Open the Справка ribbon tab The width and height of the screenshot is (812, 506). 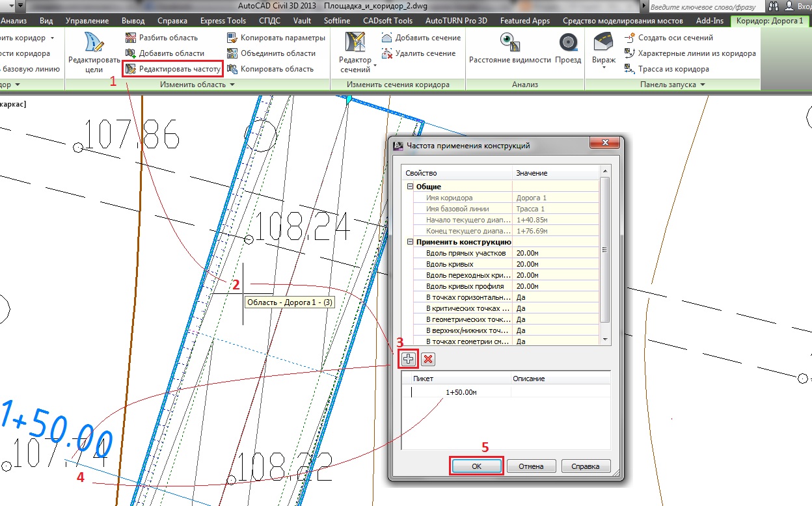174,21
